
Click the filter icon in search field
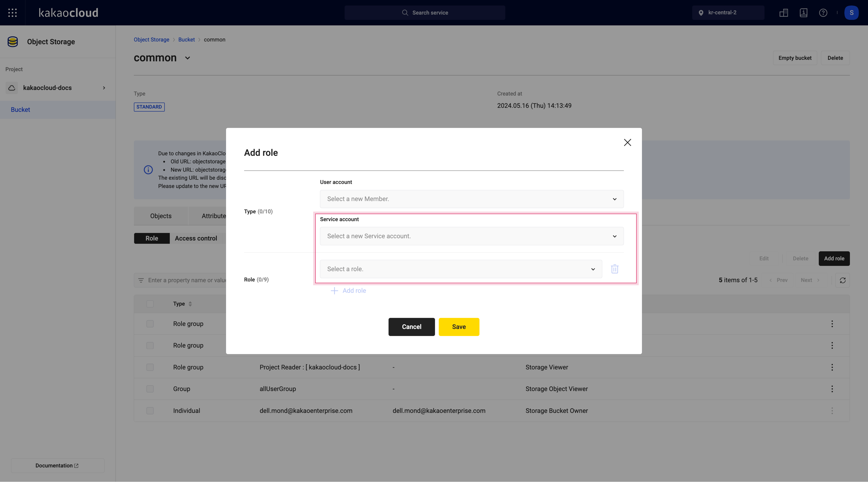click(141, 280)
